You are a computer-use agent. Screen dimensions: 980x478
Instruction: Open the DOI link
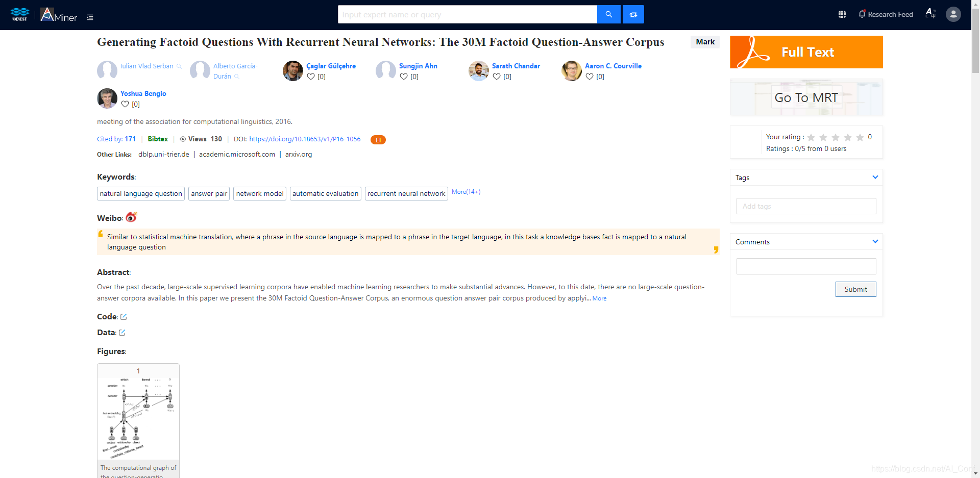pyautogui.click(x=305, y=139)
